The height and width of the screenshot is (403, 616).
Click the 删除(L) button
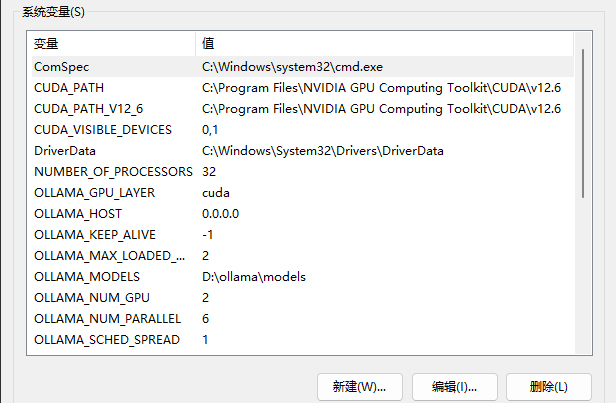point(549,387)
